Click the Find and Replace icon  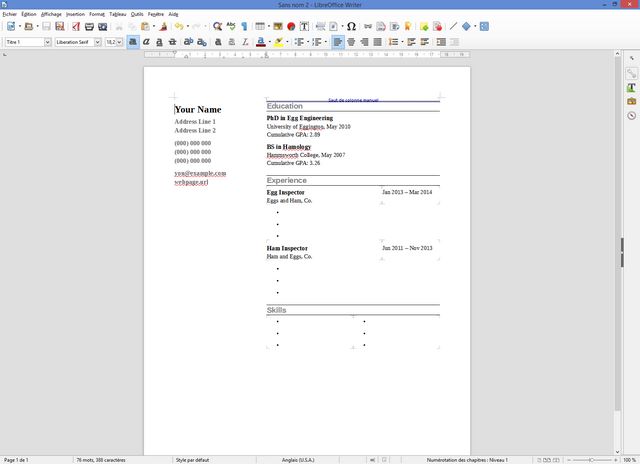point(218,26)
